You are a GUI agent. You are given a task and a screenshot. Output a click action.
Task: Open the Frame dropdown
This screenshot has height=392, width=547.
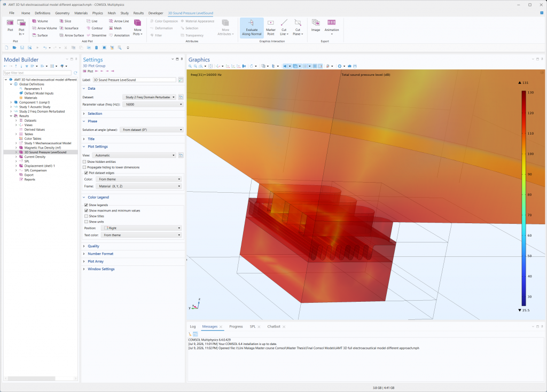point(138,186)
